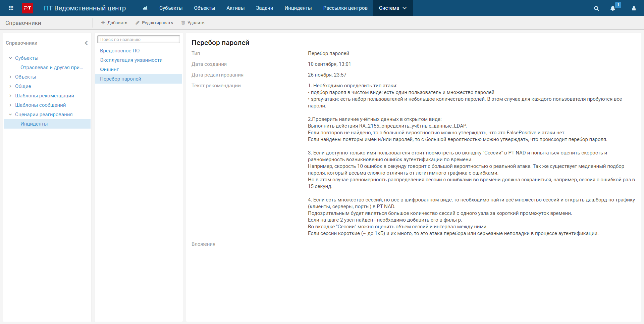Collapse the Сценарии реагирования node
644x324 pixels.
10,114
